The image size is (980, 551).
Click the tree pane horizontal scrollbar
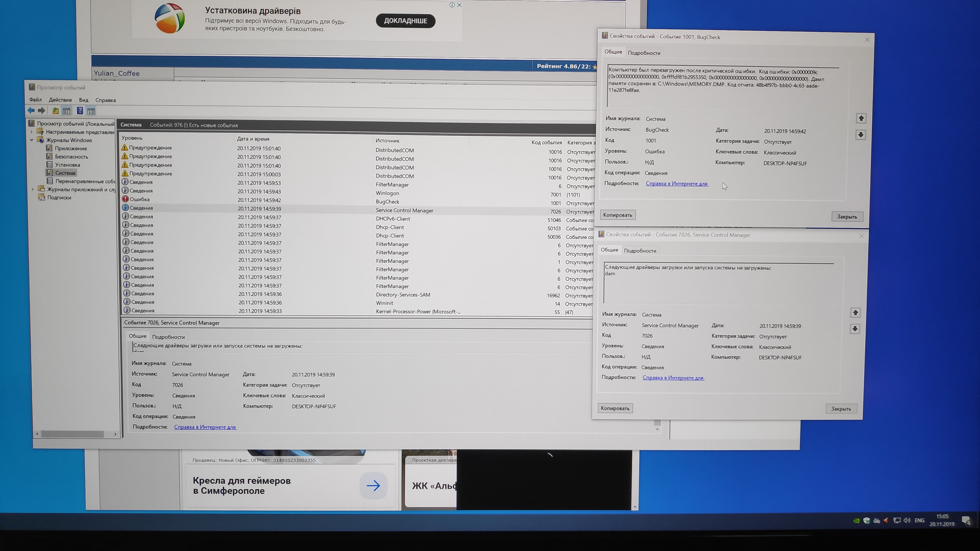click(72, 434)
